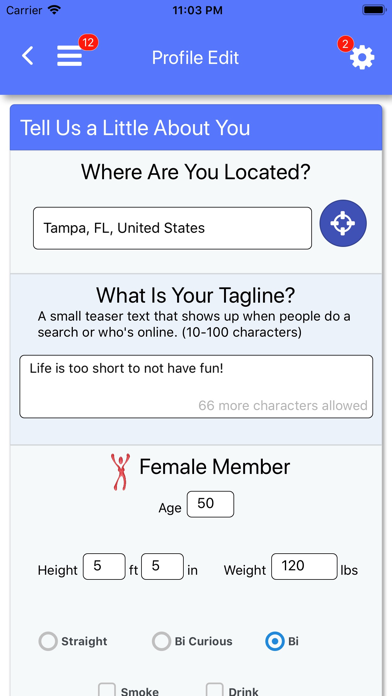
Task: Tap the battery indicator in status bar
Action: pos(374,10)
